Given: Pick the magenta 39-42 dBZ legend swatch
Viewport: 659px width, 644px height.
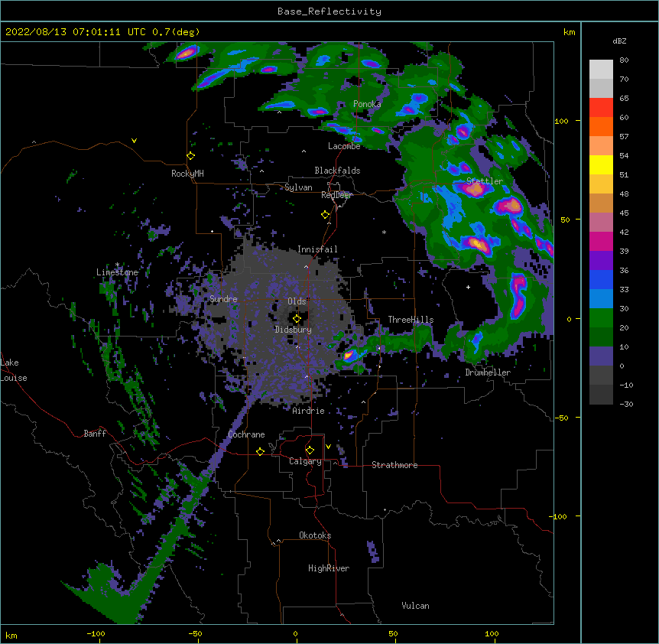Looking at the screenshot, I should point(601,241).
